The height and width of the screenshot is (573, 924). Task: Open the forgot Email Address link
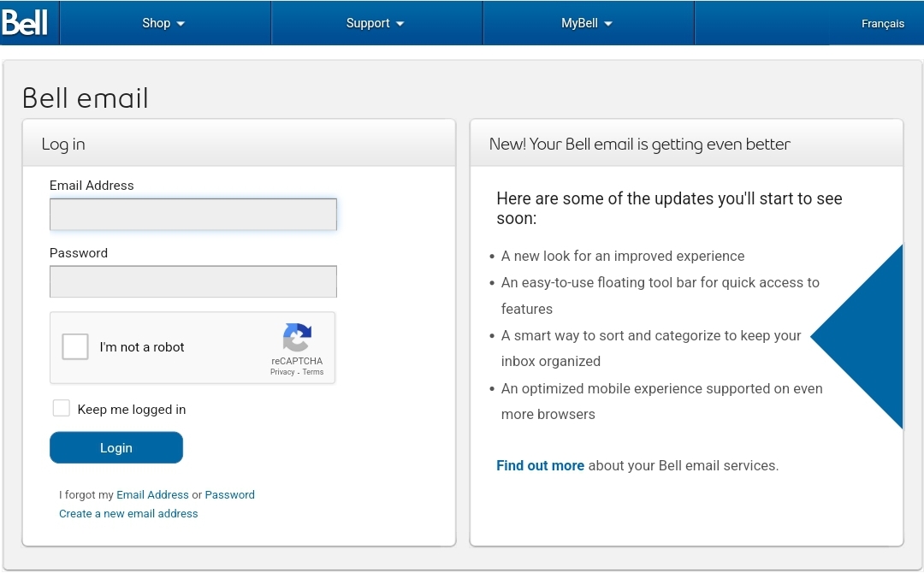click(152, 494)
